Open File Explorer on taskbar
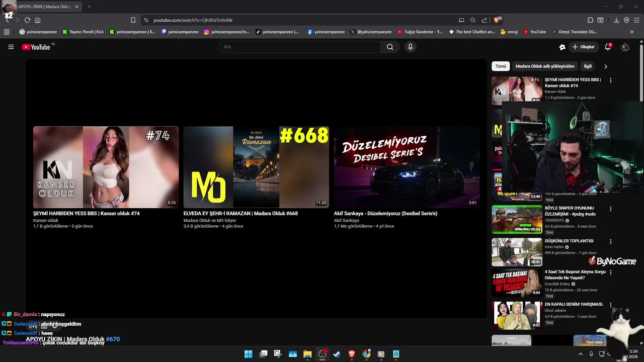Screen dimensions: 644x362 307,354
